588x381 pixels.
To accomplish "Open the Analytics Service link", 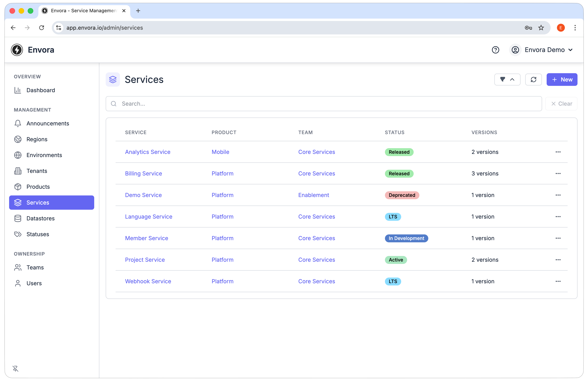I will [x=147, y=152].
